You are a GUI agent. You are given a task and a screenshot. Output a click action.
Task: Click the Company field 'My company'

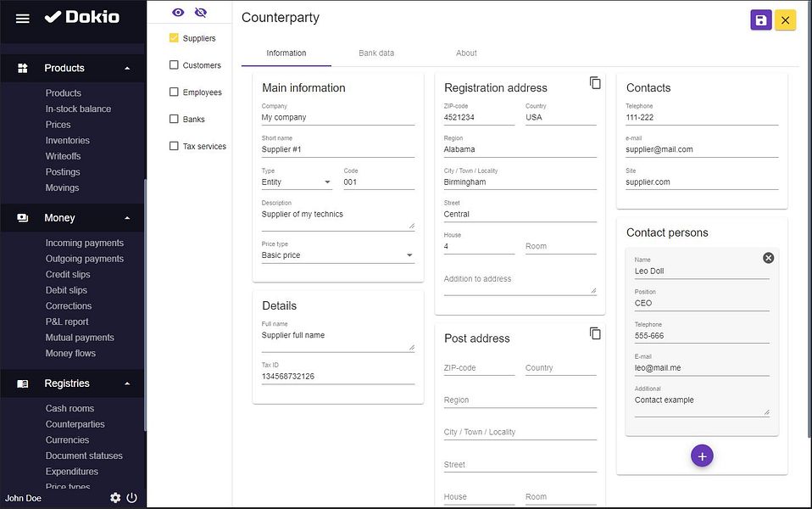[337, 117]
